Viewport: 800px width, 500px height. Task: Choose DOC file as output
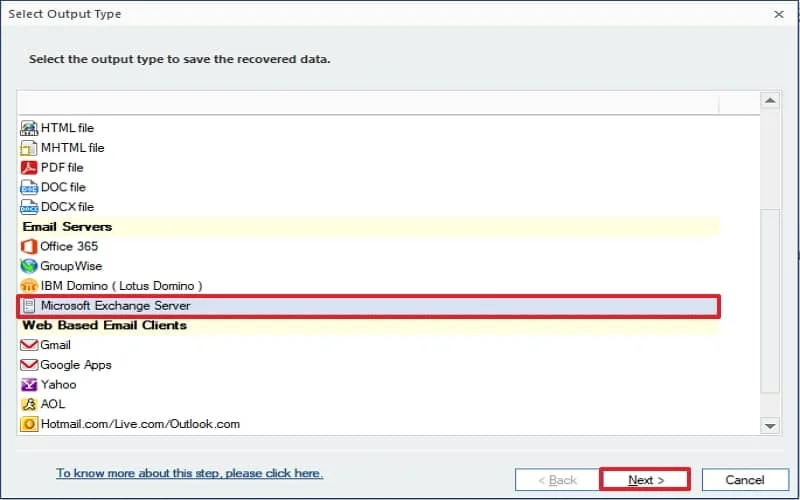(63, 187)
